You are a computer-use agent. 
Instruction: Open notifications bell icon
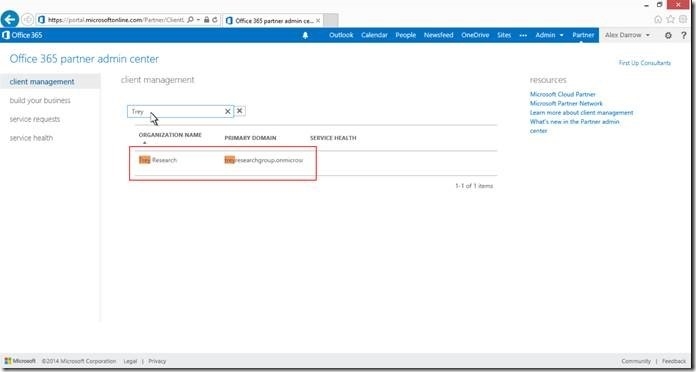(x=305, y=35)
